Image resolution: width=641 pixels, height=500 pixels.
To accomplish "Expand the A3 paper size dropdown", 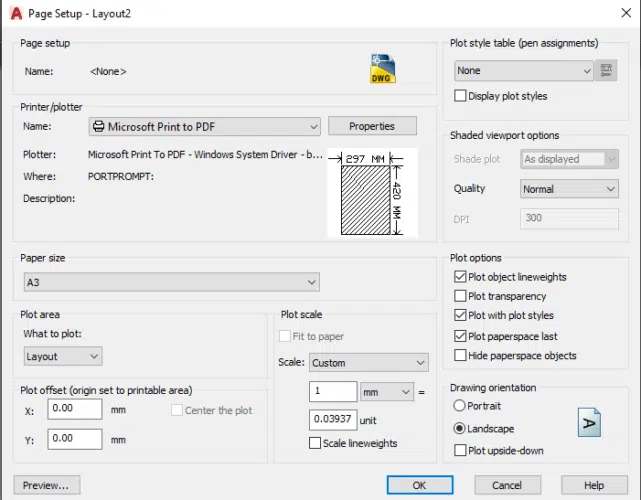I will [172, 282].
